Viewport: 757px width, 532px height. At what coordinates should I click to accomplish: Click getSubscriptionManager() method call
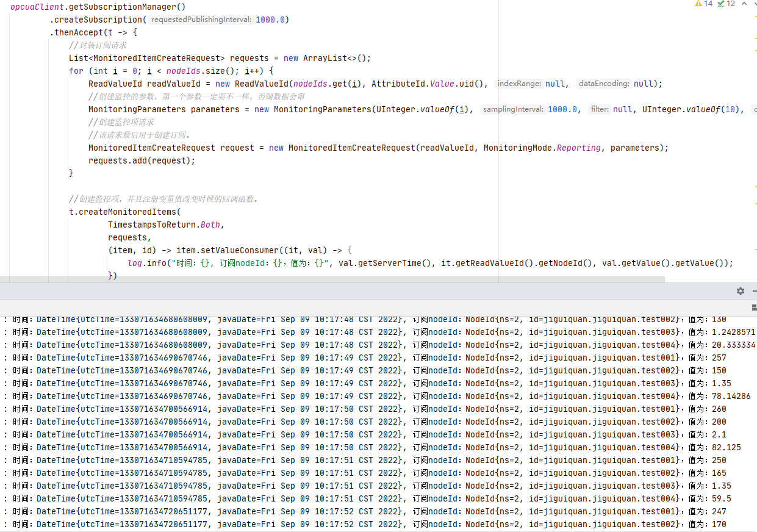pyautogui.click(x=127, y=7)
